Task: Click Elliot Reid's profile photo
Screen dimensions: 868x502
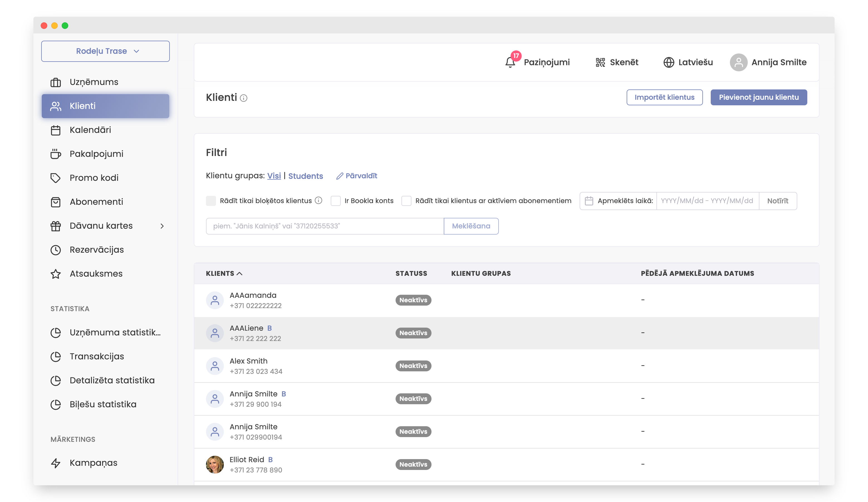Action: pos(215,464)
